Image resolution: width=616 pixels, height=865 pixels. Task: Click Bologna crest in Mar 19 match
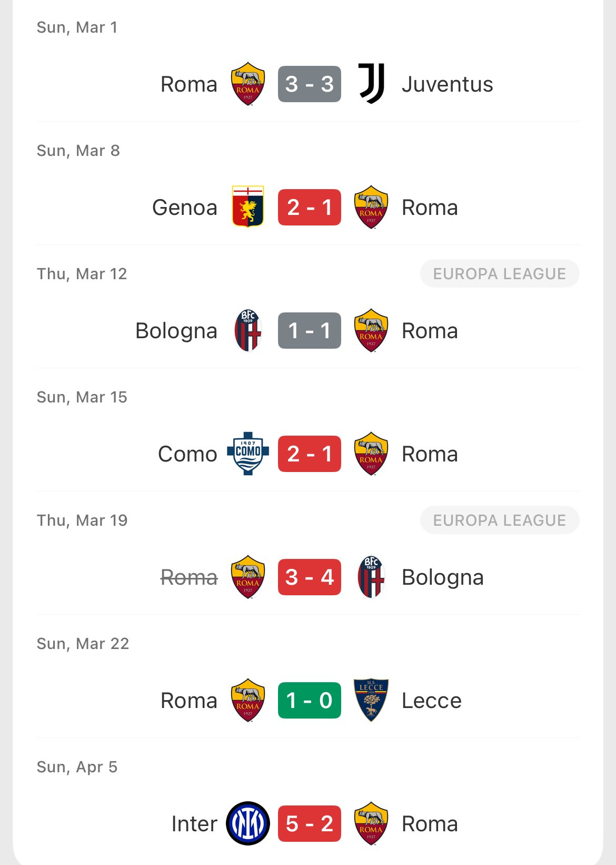click(371, 577)
